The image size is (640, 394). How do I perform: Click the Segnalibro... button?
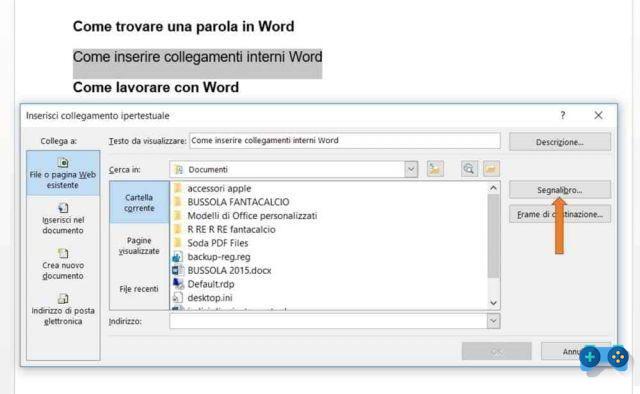[560, 190]
